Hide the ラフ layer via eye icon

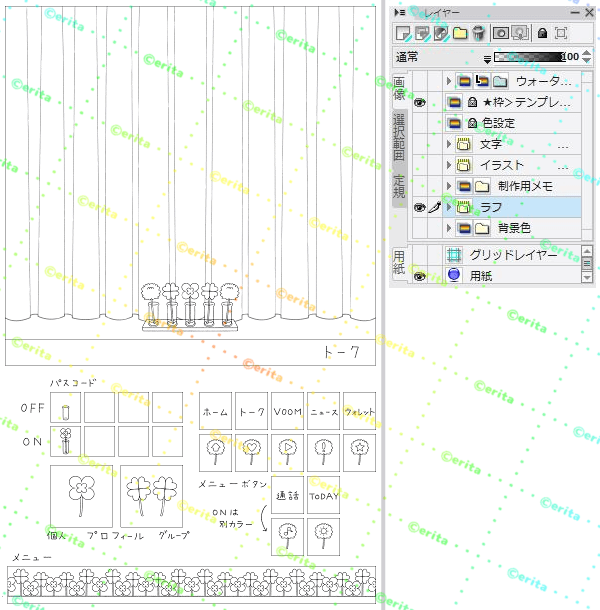419,207
